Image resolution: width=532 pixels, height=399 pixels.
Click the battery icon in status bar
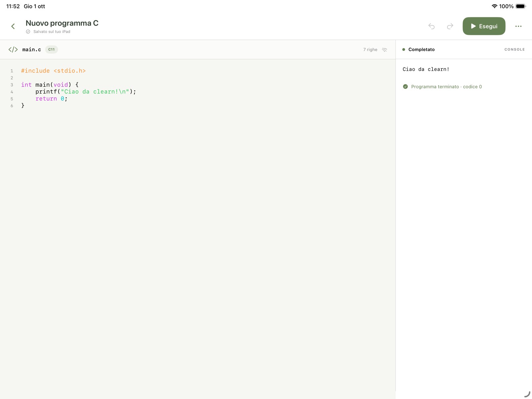click(521, 6)
